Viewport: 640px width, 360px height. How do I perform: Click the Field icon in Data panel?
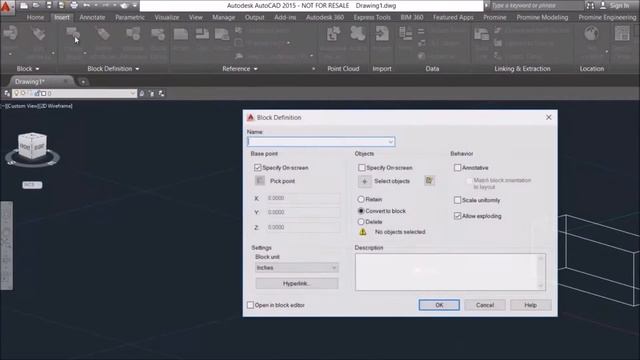[405, 34]
